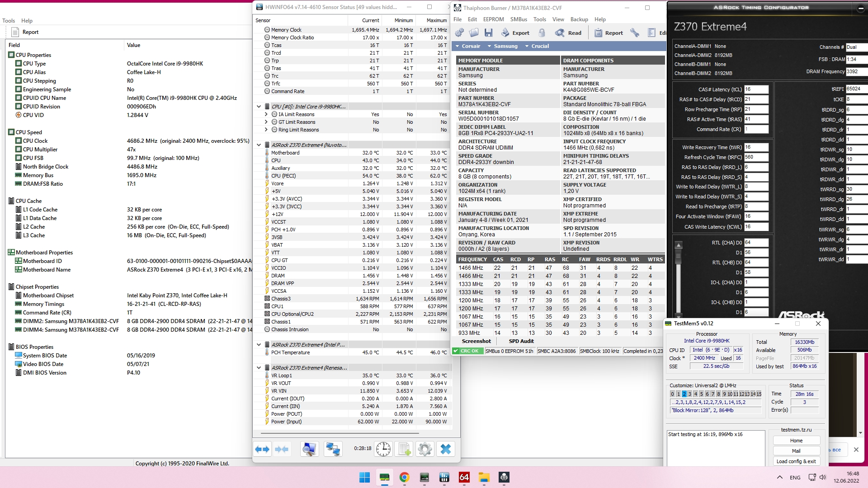This screenshot has width=868, height=488.
Task: Toggle test number 0 in TestMem5
Action: click(x=672, y=394)
